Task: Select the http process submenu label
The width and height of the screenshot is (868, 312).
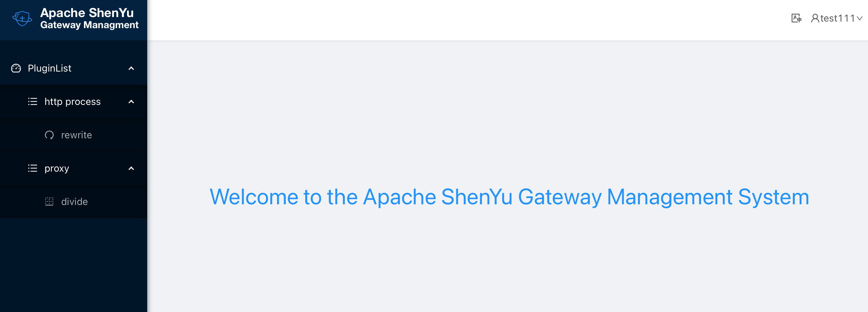Action: (73, 102)
